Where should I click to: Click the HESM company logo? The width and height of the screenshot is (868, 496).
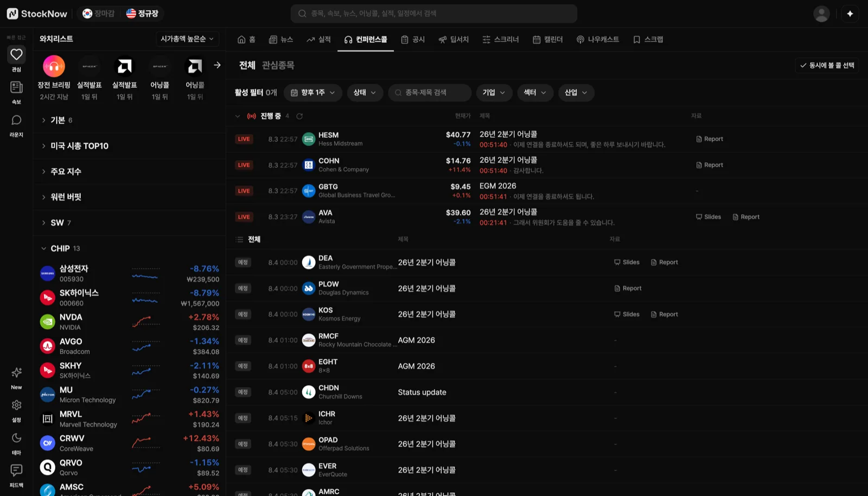(309, 139)
